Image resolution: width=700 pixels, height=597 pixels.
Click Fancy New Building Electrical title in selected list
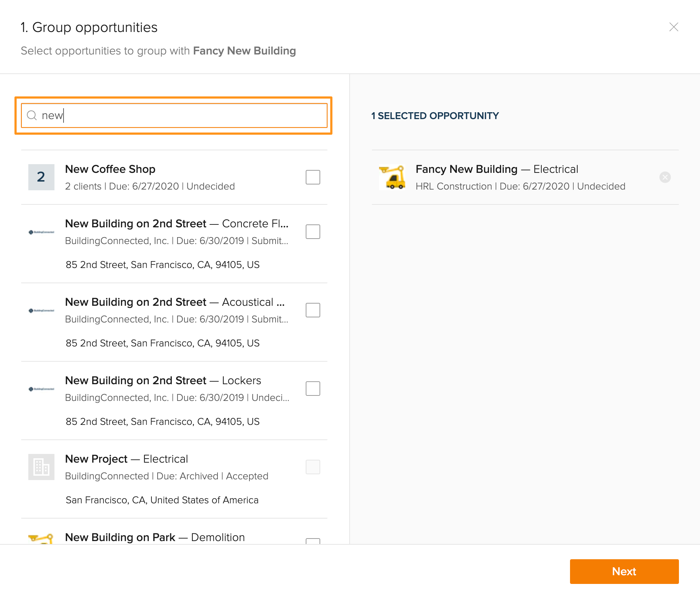click(x=496, y=169)
